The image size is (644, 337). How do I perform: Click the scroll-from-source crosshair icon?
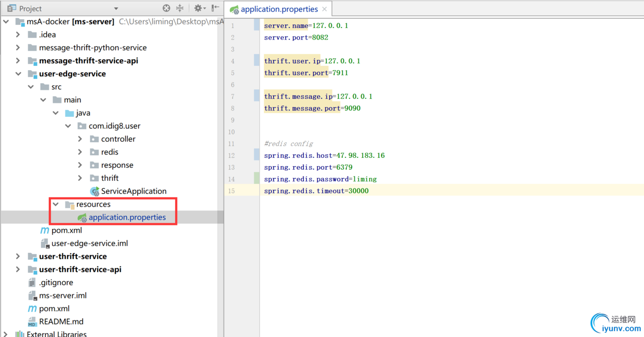166,8
